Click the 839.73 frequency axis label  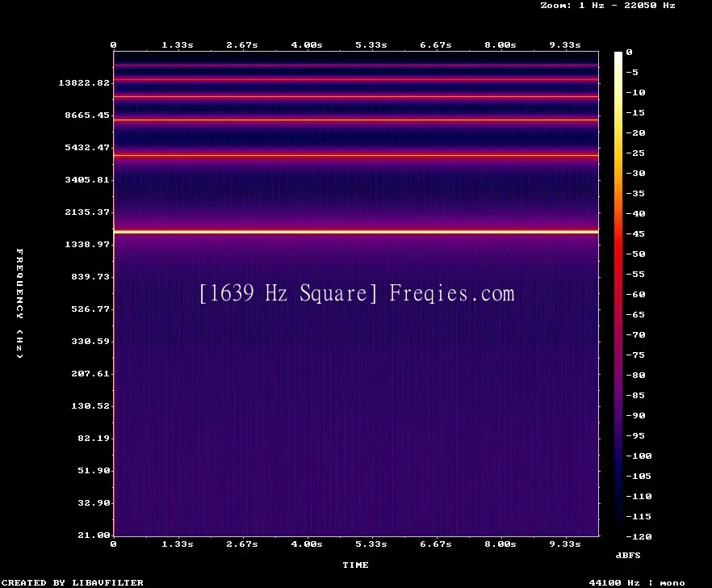pos(90,276)
